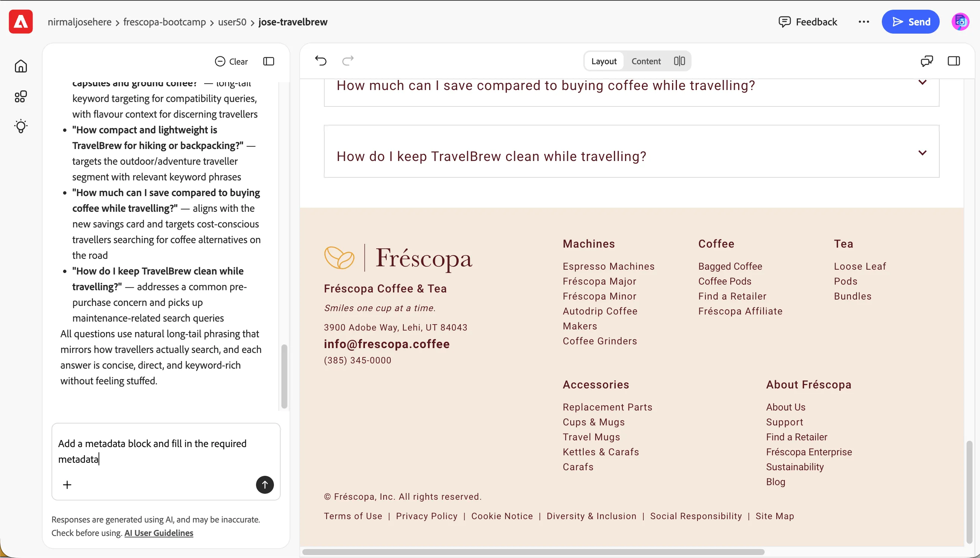Click the Adobe logo icon
Screen dimensions: 980x558
[21, 22]
